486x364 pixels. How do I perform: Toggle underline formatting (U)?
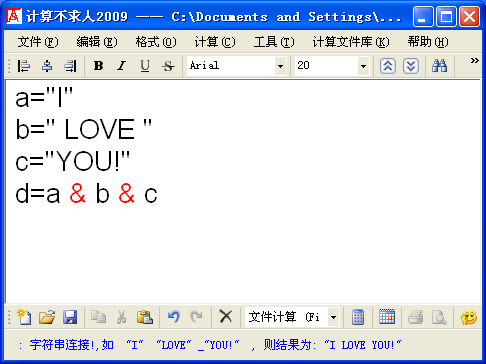(145, 66)
